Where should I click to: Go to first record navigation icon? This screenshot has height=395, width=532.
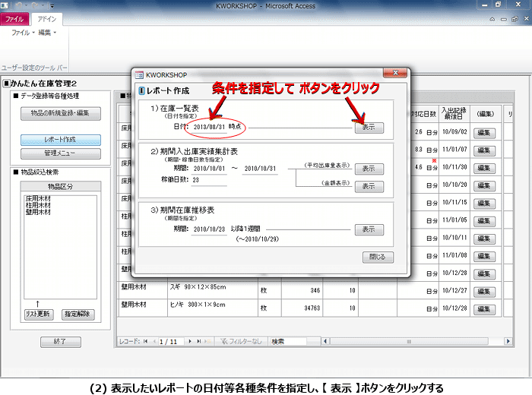tap(146, 341)
